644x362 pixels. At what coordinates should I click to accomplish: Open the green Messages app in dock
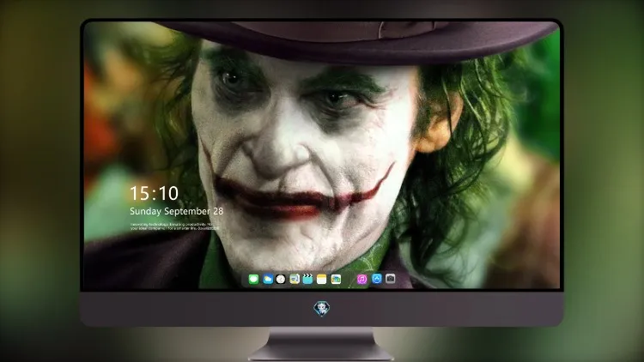coord(253,279)
